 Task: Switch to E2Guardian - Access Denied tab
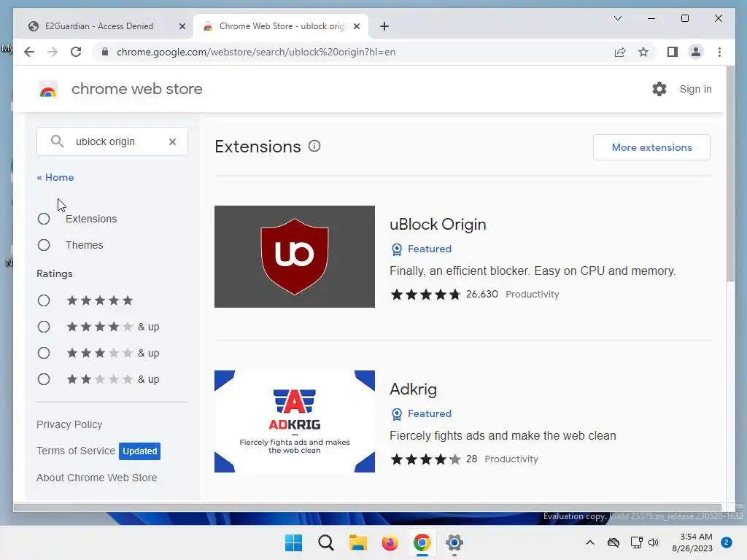[x=99, y=26]
